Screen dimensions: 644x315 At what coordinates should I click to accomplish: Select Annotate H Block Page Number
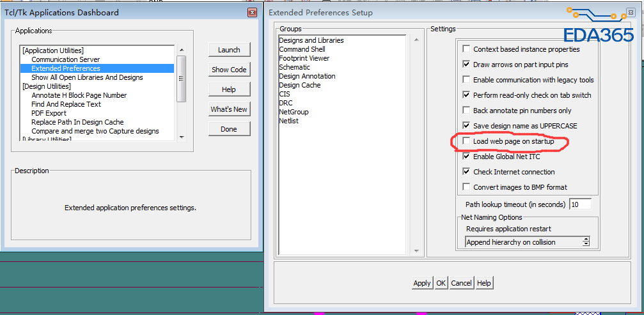pos(79,95)
